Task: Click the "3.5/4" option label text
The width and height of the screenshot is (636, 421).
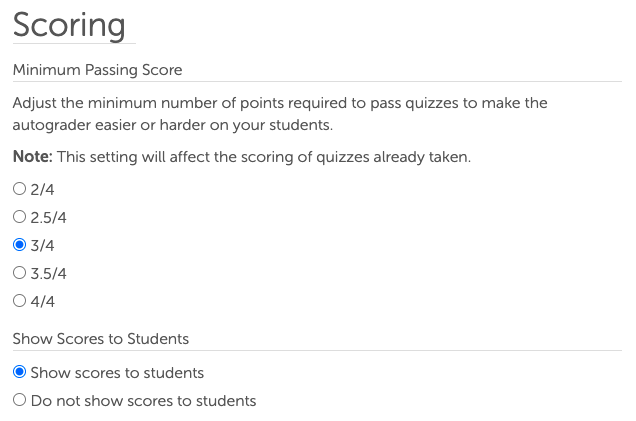Action: pyautogui.click(x=48, y=273)
